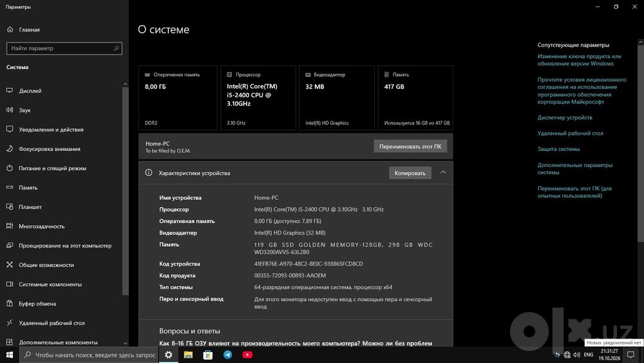644x363 pixels.
Task: Open Переименовать этот ПК advanced link
Action: click(x=574, y=192)
